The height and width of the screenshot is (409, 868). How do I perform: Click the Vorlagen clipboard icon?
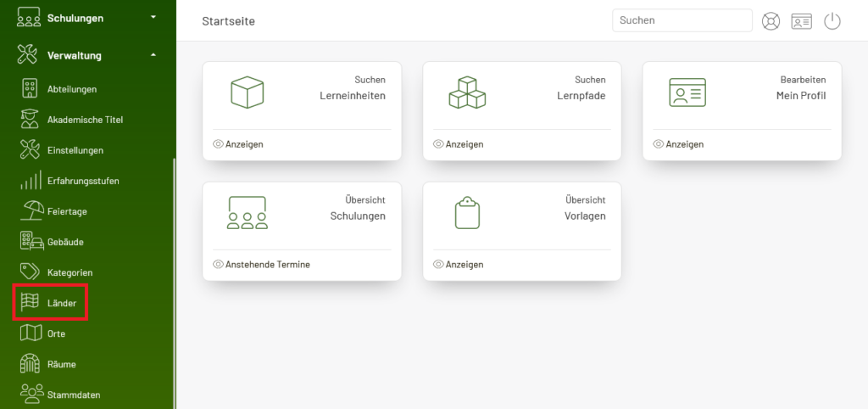[x=467, y=213]
